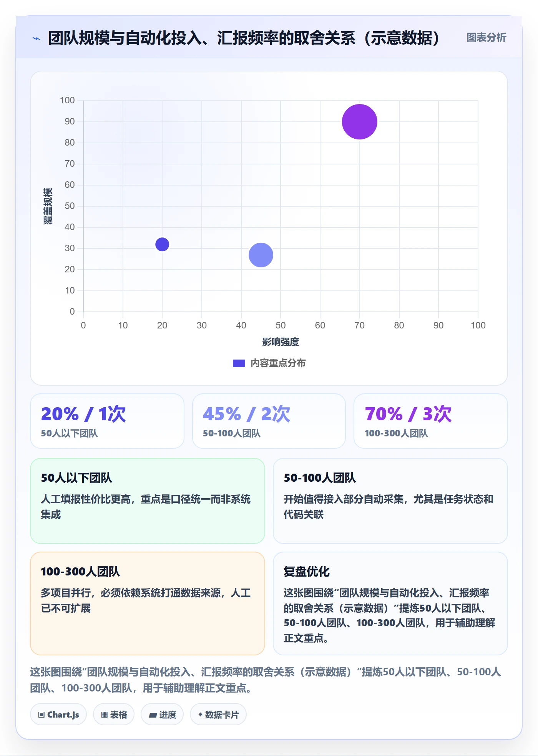Image resolution: width=538 pixels, height=756 pixels.
Task: Click the 50人以下团队 caption under 20%
Action: coord(70,433)
